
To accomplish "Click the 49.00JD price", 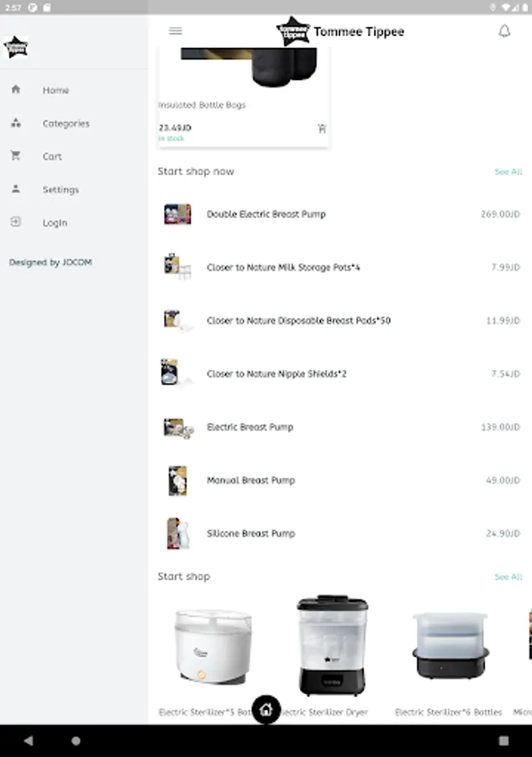I will [503, 480].
